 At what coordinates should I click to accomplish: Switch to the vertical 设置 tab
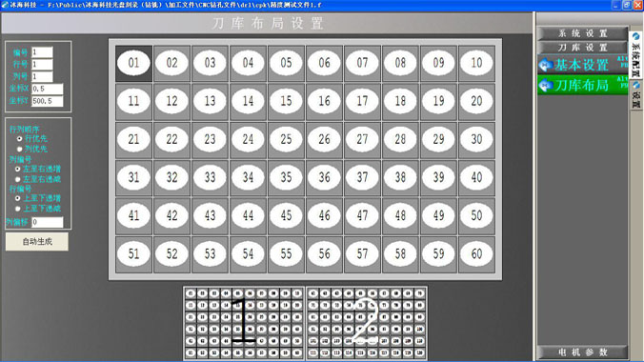click(x=635, y=95)
